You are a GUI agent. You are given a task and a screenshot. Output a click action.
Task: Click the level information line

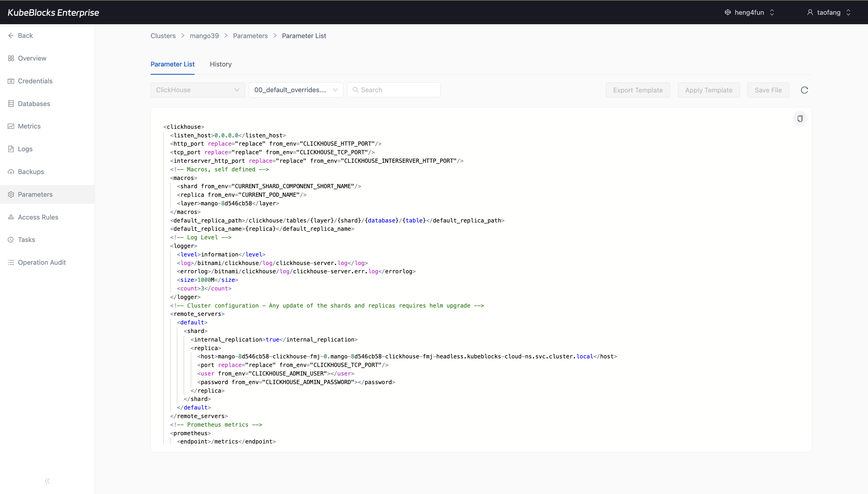point(221,254)
